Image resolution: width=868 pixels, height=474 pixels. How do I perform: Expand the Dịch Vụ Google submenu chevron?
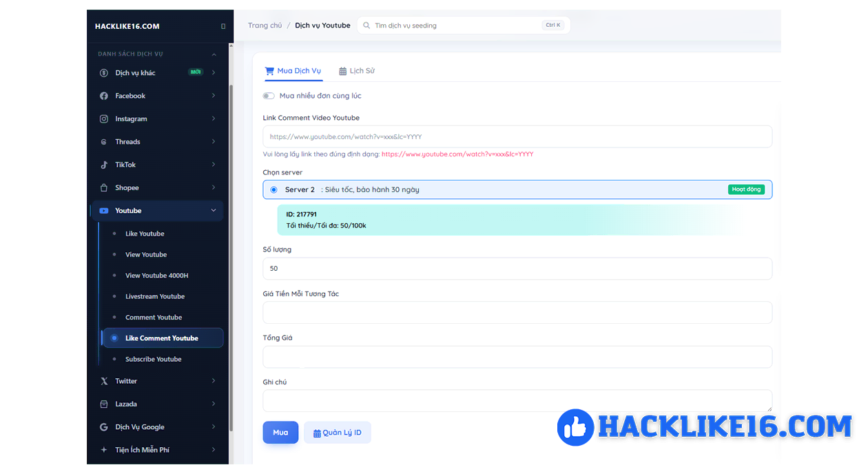[214, 427]
